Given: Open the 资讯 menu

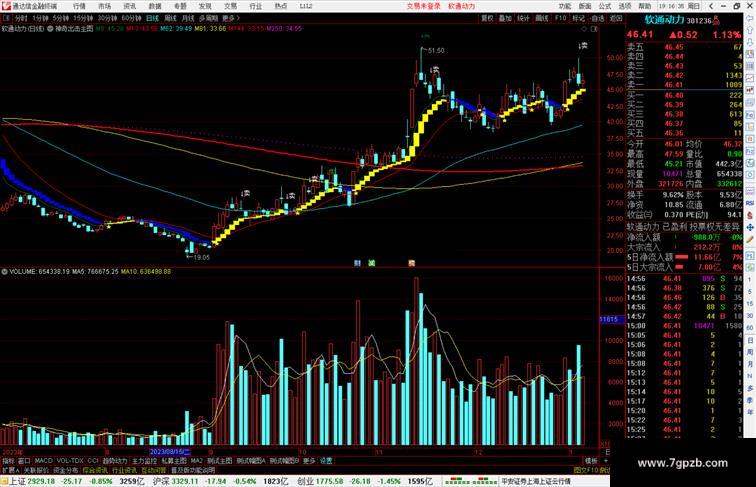Looking at the screenshot, I should [x=129, y=6].
